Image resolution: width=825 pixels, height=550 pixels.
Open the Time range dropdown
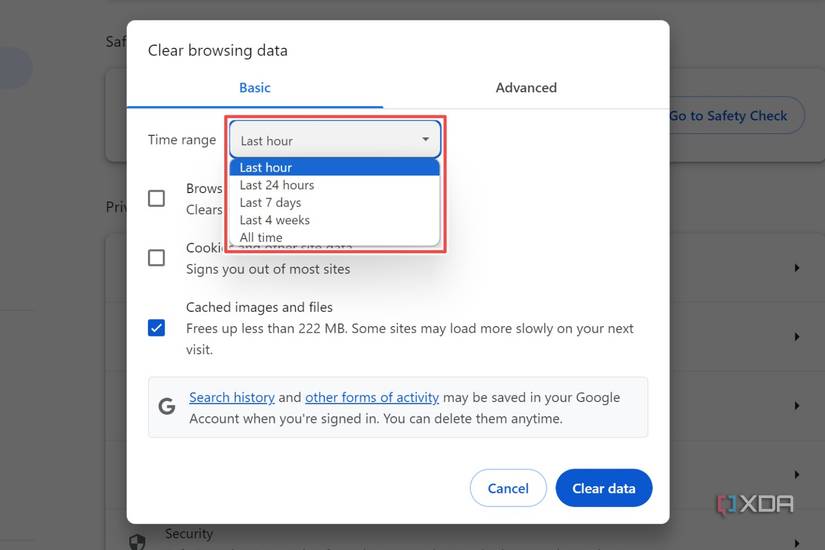click(x=335, y=140)
